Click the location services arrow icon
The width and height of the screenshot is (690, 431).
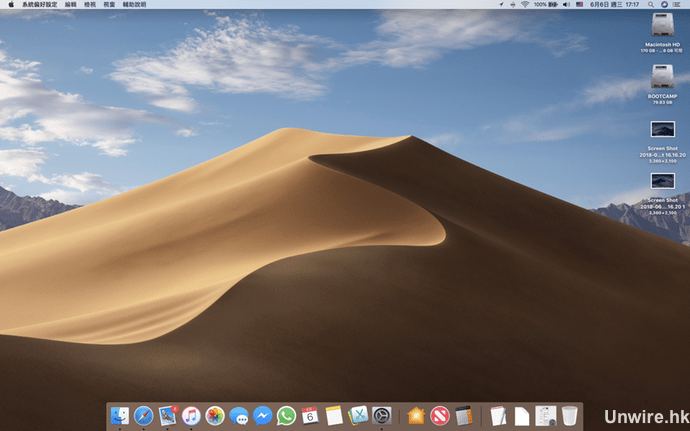coord(501,4)
